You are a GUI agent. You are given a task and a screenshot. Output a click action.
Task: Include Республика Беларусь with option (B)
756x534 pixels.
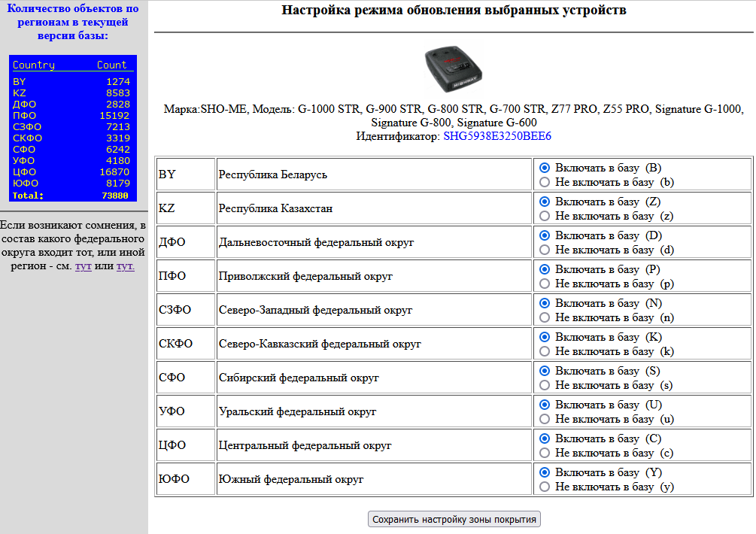tap(545, 168)
